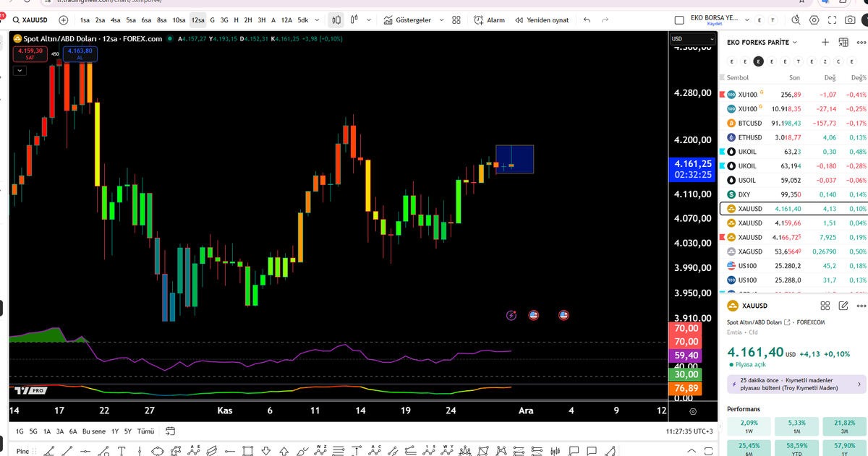This screenshot has width=868, height=456.
Task: Click the candlestick chart type icon
Action: [x=336, y=20]
